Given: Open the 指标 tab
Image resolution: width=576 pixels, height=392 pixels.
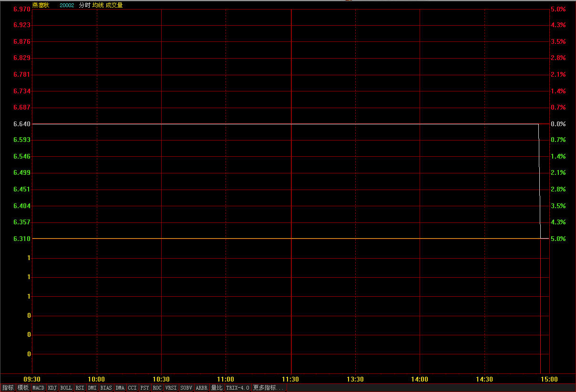Looking at the screenshot, I should (x=8, y=388).
